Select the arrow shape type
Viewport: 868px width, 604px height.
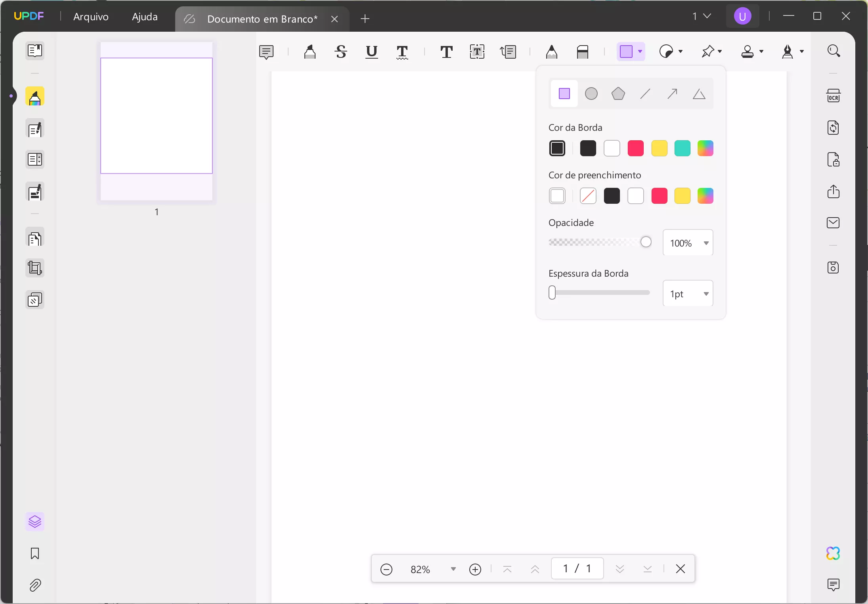[671, 94]
